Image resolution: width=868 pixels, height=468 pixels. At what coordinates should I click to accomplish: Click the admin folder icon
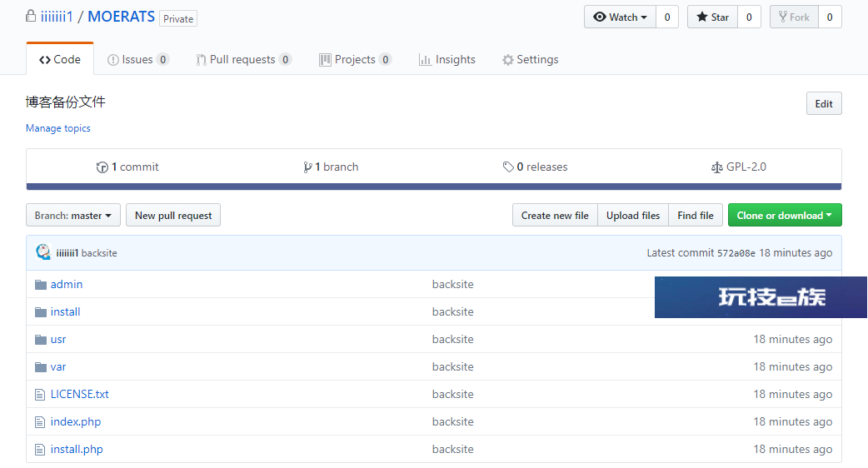click(x=41, y=285)
